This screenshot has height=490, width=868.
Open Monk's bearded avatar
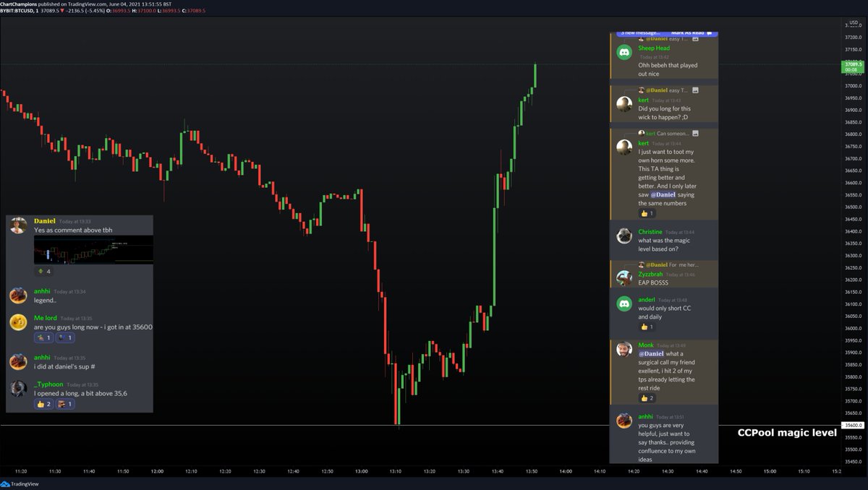(624, 350)
